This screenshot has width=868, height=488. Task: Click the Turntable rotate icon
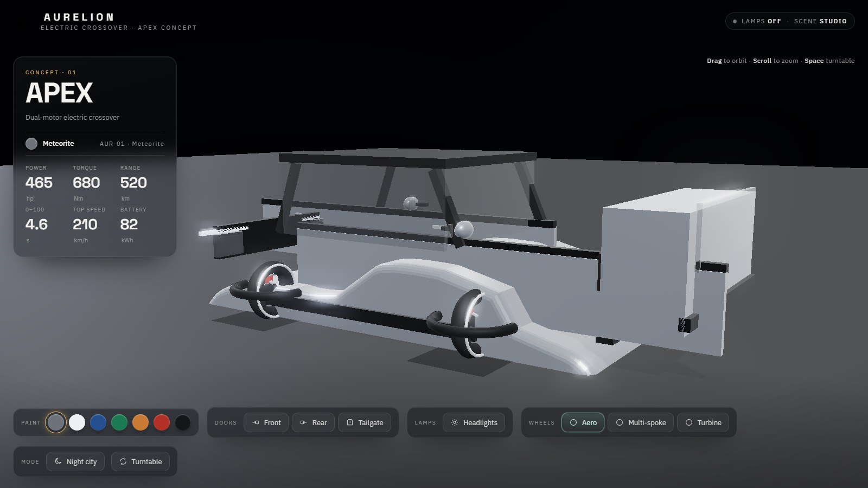[x=123, y=461]
